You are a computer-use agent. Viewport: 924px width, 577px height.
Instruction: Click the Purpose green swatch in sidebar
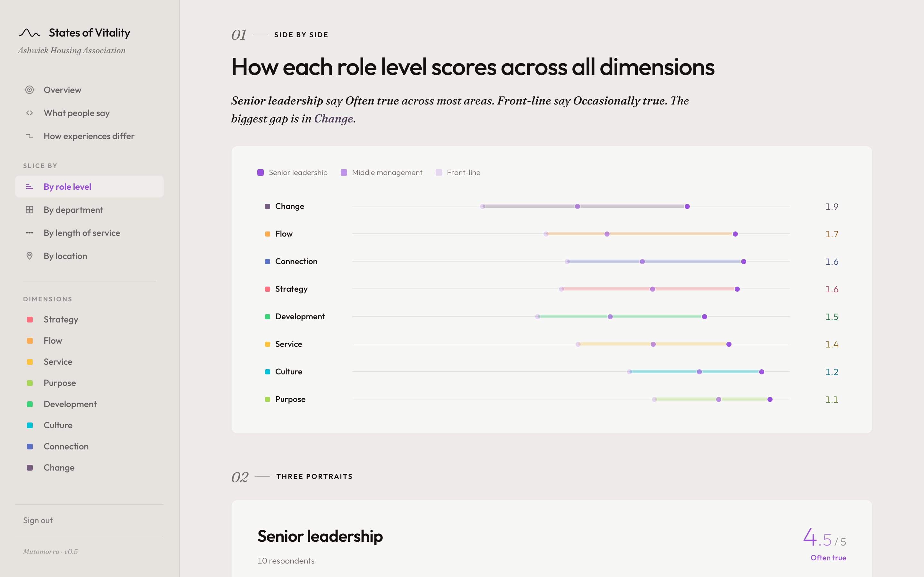point(30,383)
